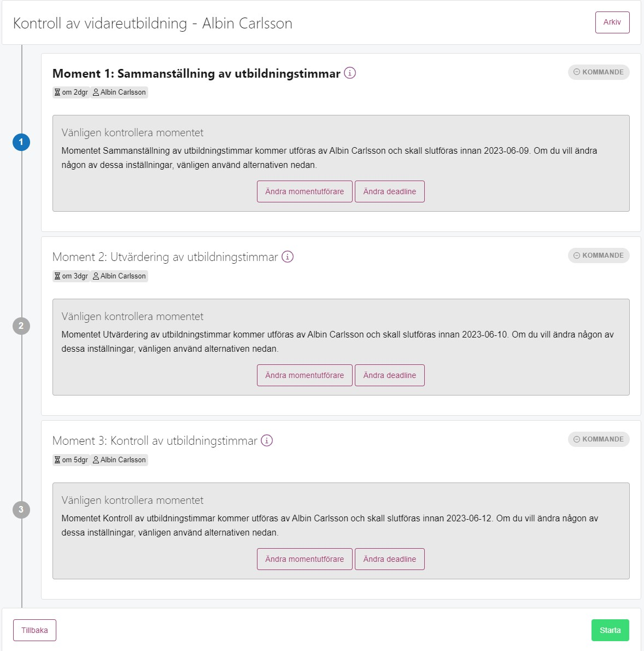
Task: Change the performer for Moment 1
Action: pos(305,191)
